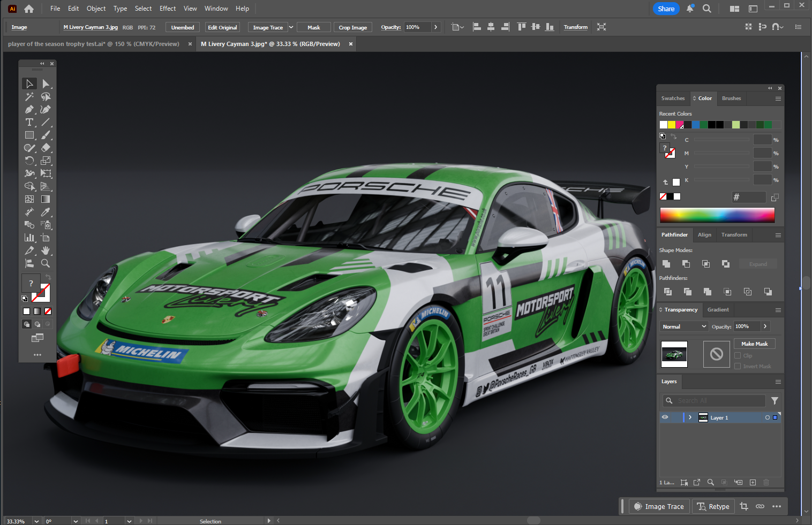
Task: Open the Image Trace presets dropdown arrow
Action: click(291, 27)
